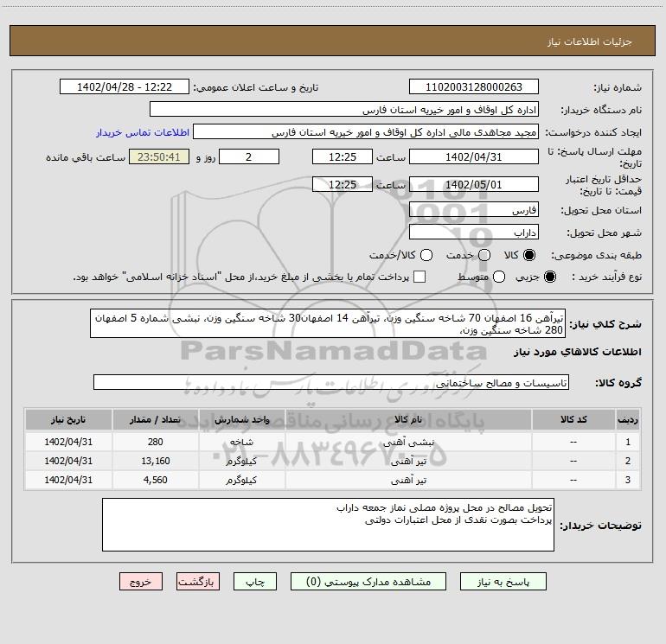Click the remaining days field showing 2

click(249, 156)
